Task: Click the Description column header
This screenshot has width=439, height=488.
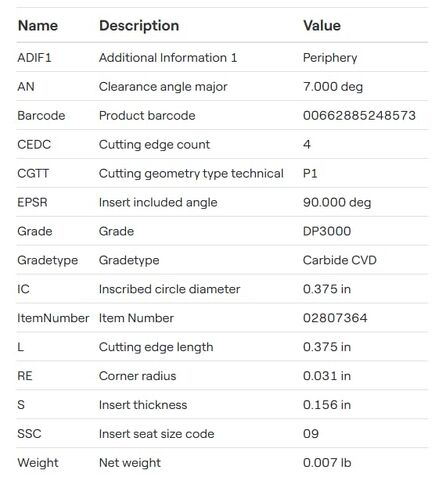Action: tap(139, 26)
